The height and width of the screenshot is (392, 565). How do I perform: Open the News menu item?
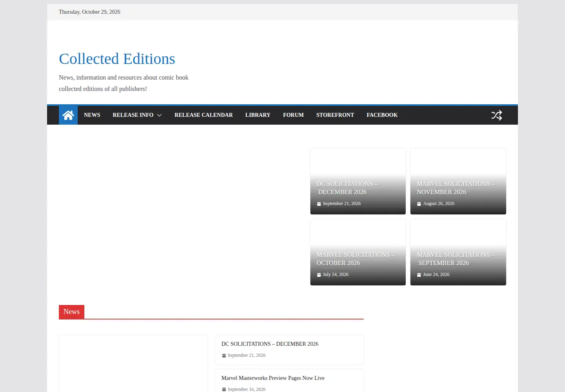pyautogui.click(x=92, y=115)
